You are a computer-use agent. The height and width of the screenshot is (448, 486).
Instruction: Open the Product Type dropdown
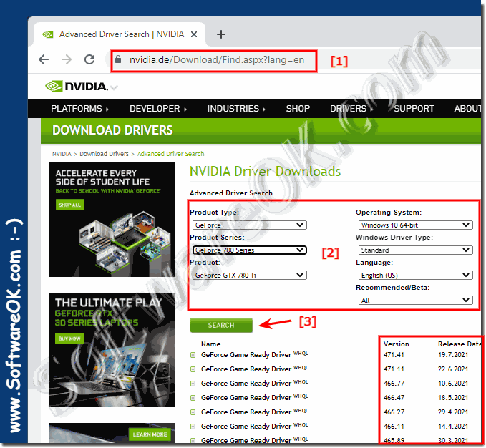(250, 225)
